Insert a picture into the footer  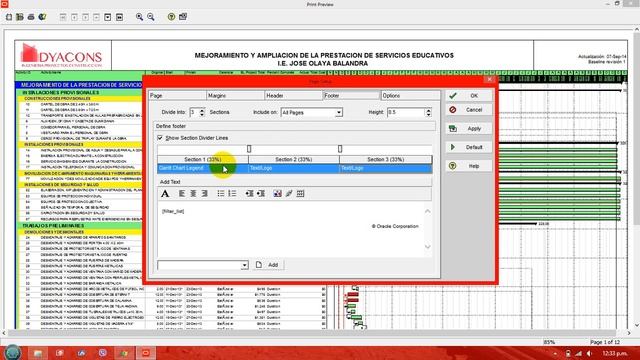pyautogui.click(x=278, y=193)
